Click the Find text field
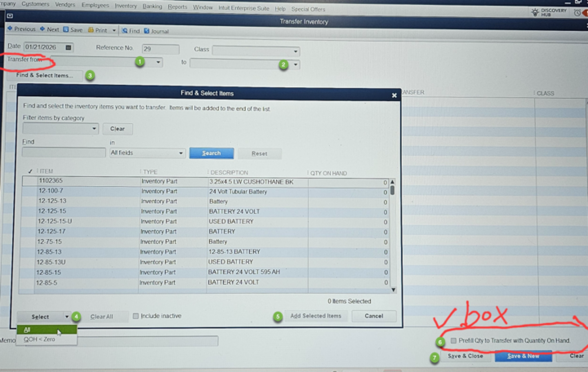 point(64,153)
